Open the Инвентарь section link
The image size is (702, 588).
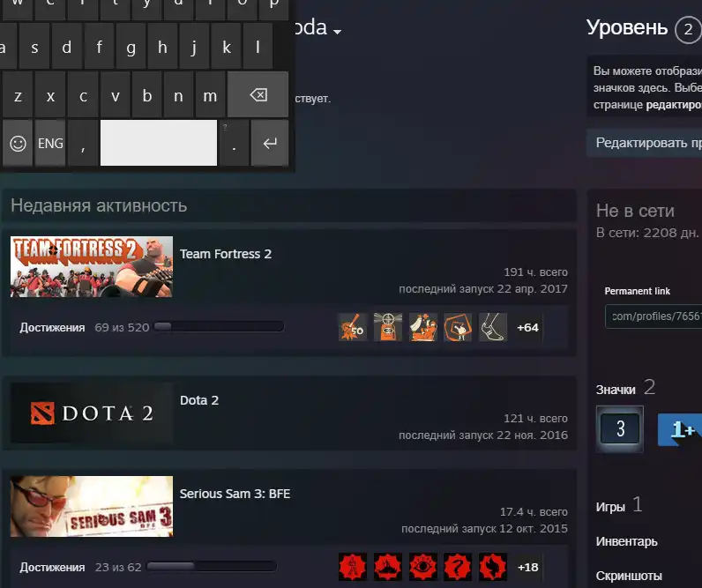point(626,541)
